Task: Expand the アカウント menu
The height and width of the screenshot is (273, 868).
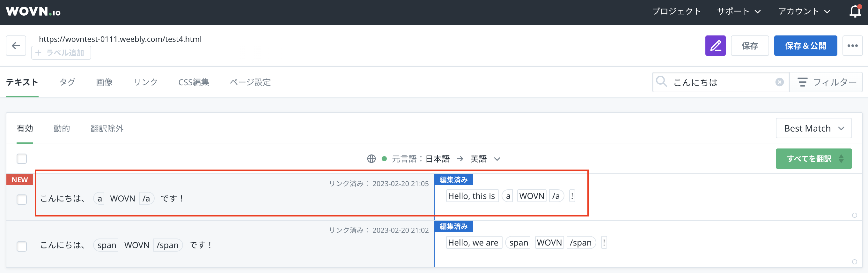Action: (x=804, y=11)
